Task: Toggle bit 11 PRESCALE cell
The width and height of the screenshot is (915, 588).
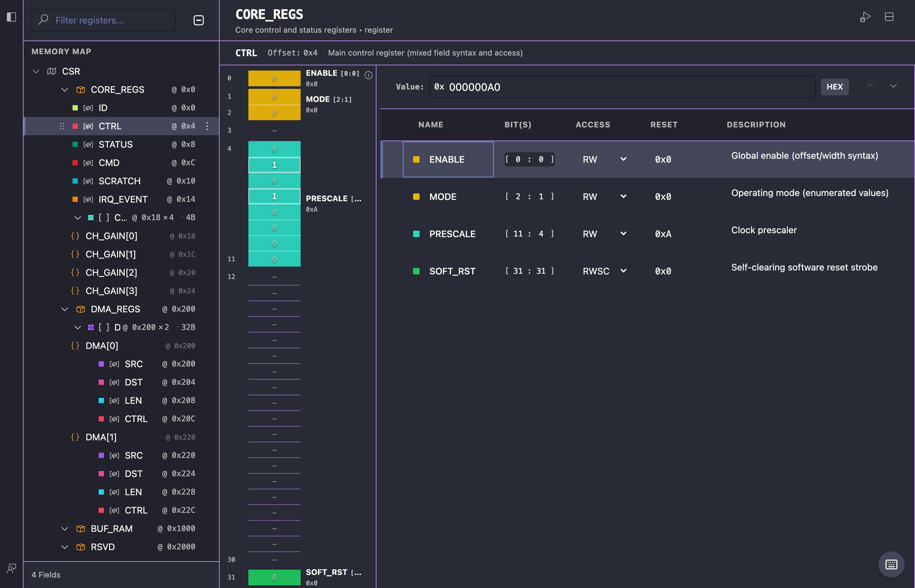Action: click(x=274, y=259)
